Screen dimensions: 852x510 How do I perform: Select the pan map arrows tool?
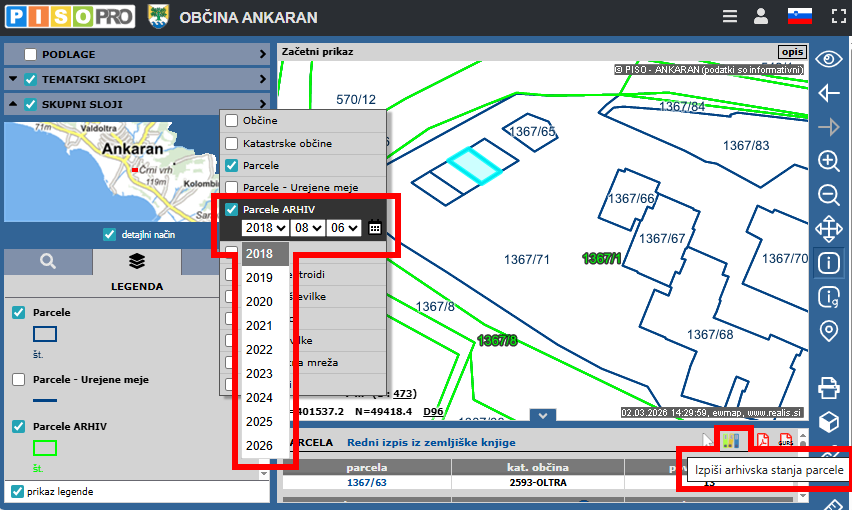click(x=828, y=229)
